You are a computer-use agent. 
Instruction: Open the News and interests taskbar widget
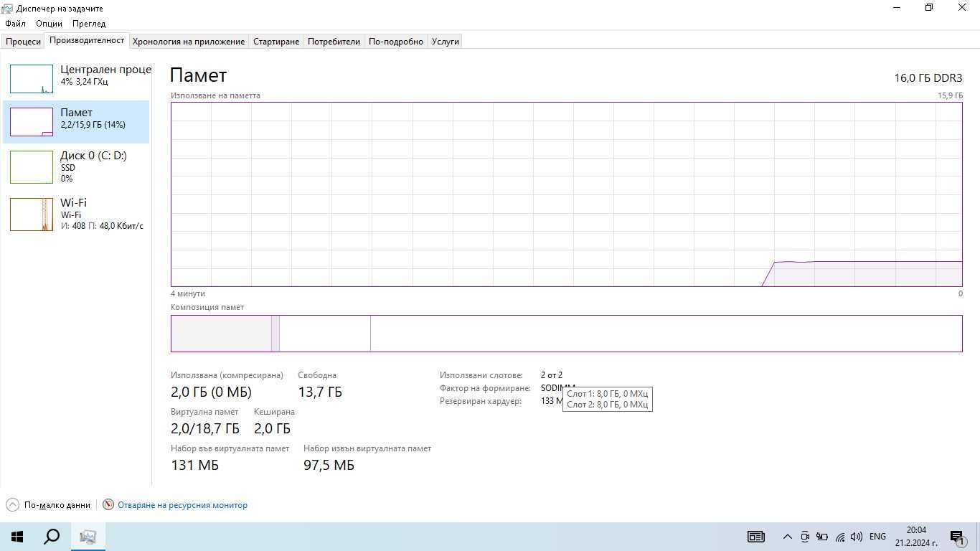(x=756, y=537)
